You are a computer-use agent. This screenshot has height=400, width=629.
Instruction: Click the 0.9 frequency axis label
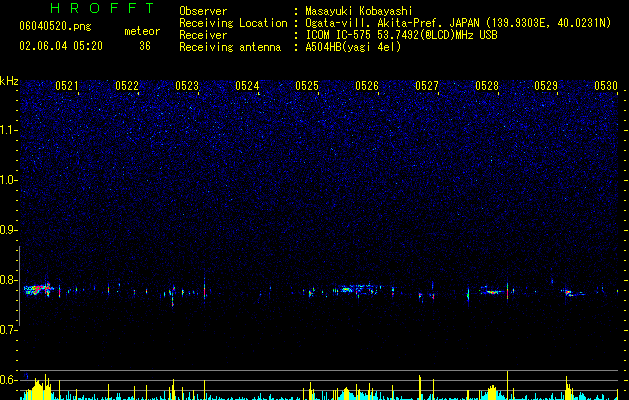click(9, 230)
